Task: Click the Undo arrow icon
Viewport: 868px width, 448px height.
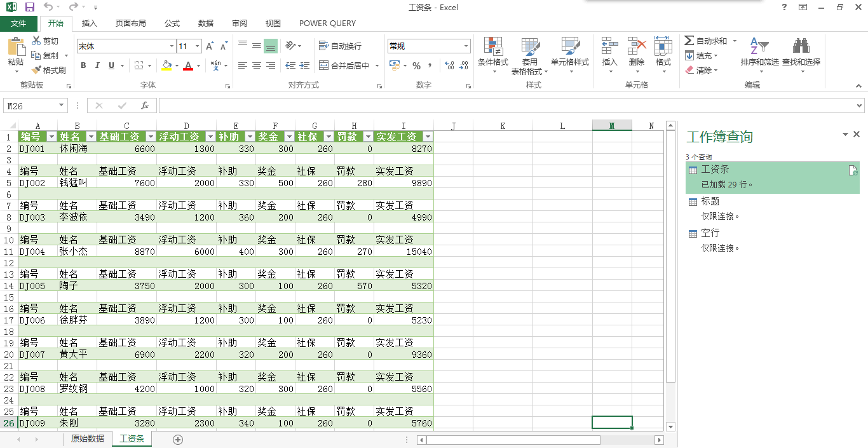Action: coord(50,7)
